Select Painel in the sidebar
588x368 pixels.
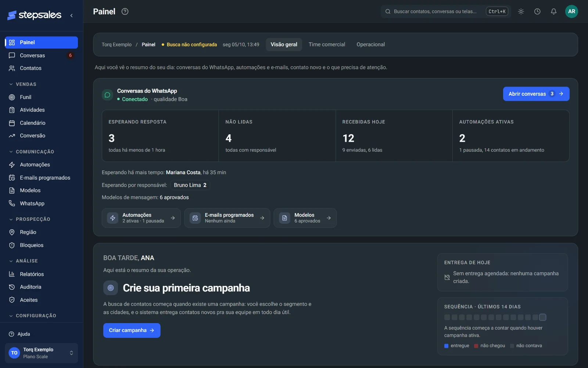click(42, 42)
